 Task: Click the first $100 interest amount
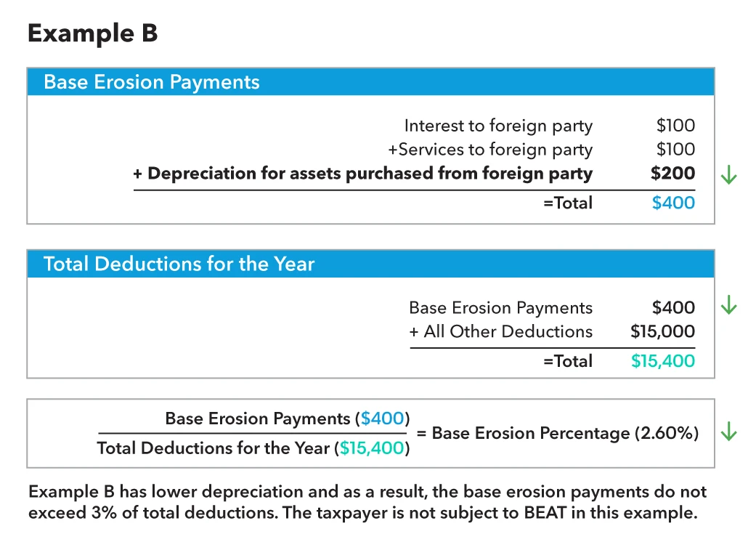[x=675, y=126]
